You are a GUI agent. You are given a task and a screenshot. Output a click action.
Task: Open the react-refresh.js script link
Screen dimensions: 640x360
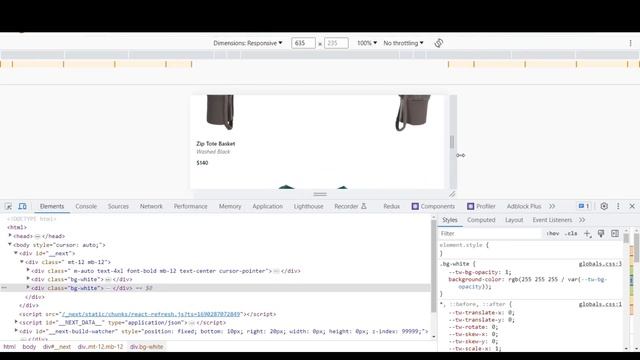[151, 314]
